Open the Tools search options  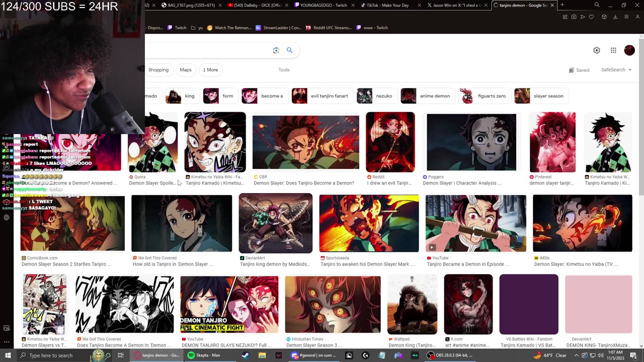284,70
